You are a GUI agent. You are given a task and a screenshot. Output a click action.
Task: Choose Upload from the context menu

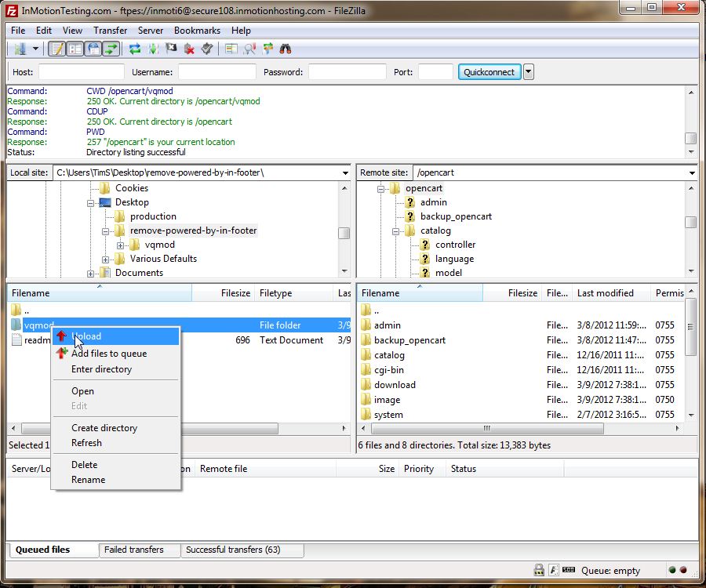click(86, 336)
